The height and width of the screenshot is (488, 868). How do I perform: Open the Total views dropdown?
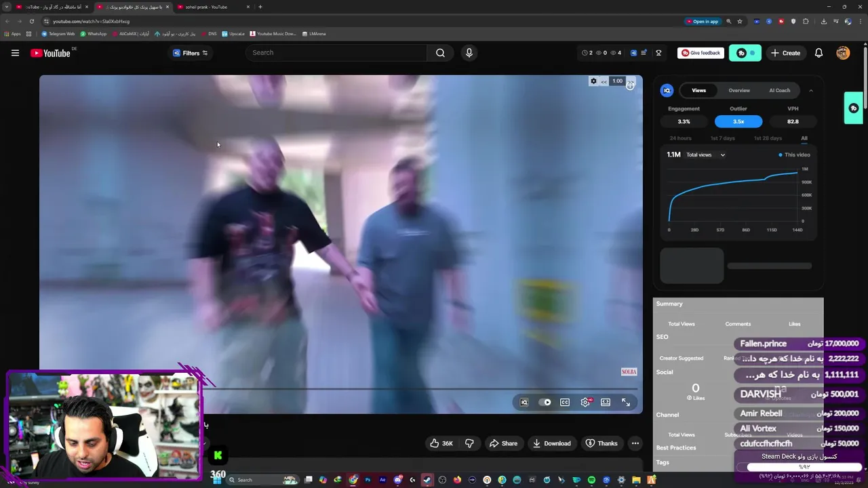[x=705, y=155]
